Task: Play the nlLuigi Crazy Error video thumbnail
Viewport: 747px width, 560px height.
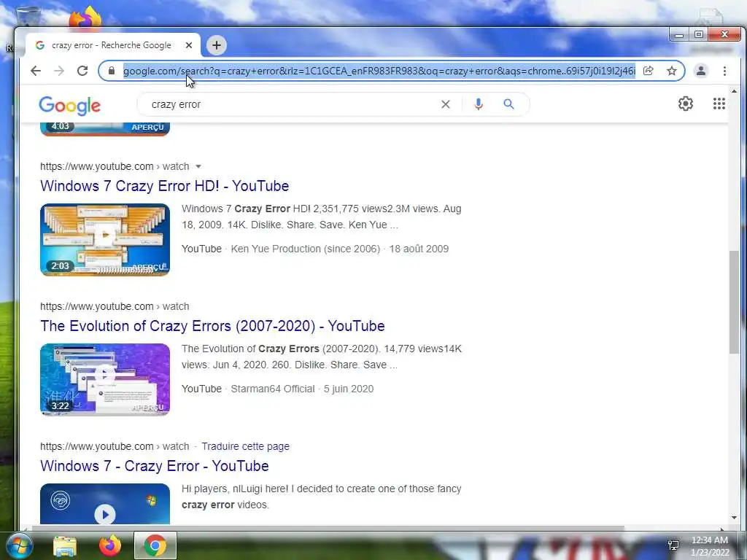Action: (105, 504)
